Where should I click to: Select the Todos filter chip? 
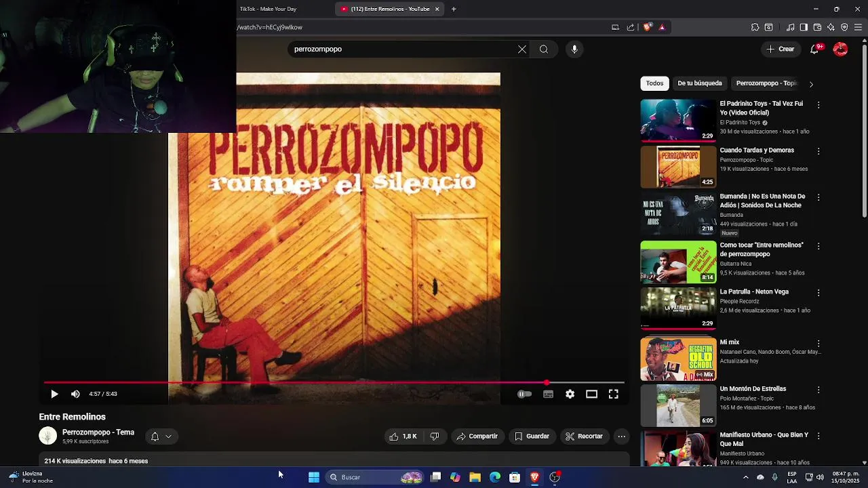[654, 83]
